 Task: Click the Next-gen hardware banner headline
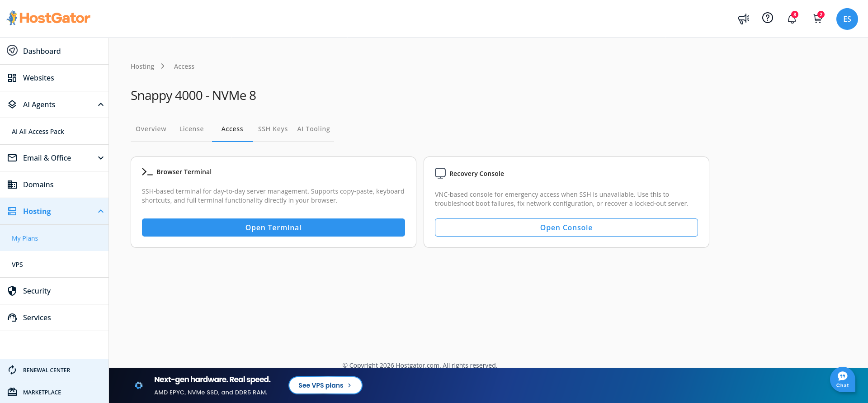click(x=212, y=379)
